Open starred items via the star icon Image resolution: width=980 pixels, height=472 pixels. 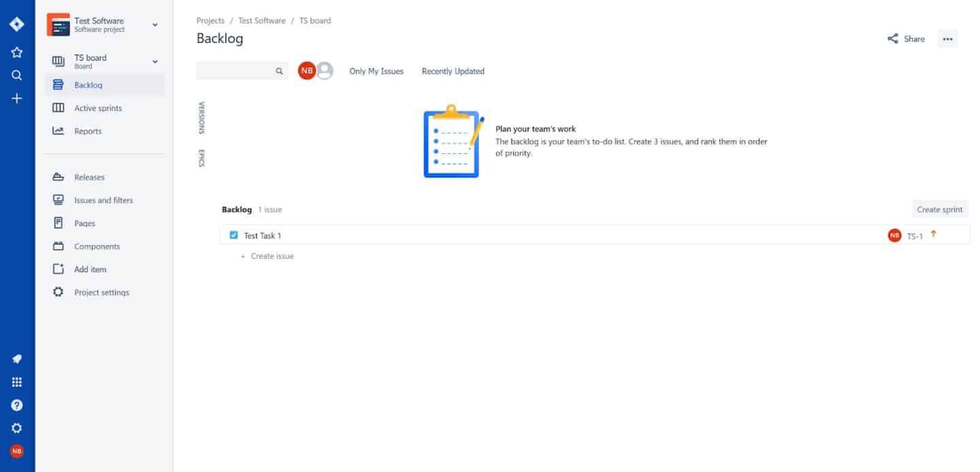point(16,52)
